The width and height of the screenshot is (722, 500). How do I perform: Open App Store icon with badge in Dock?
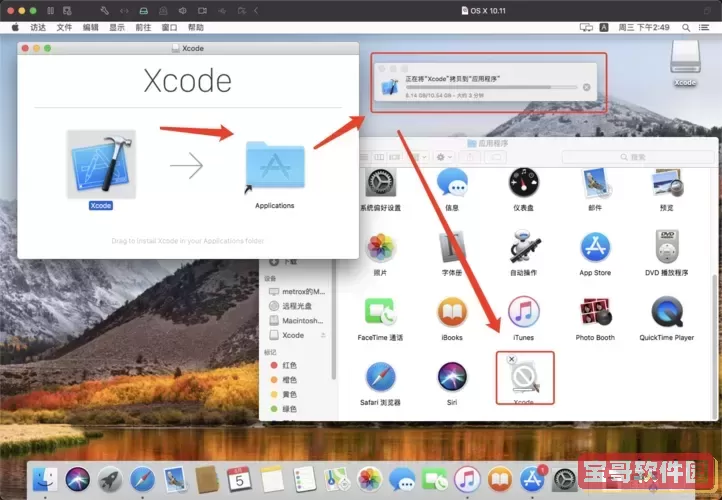point(532,480)
